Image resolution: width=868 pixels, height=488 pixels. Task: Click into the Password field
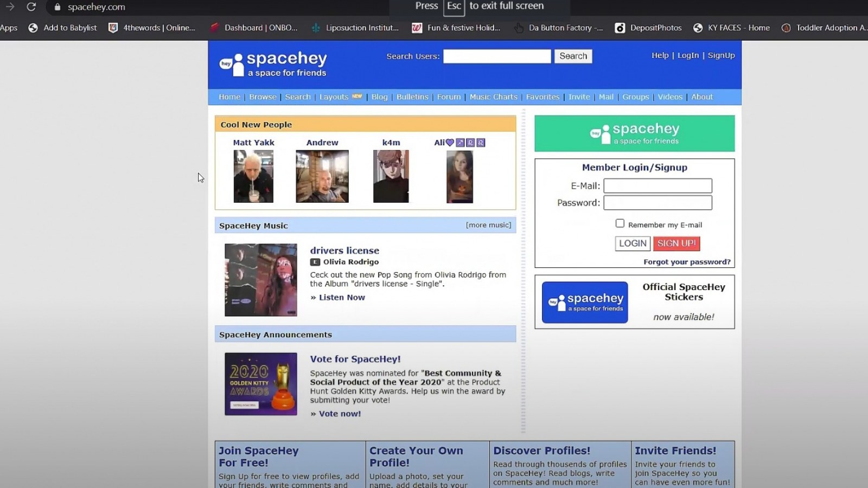tap(658, 203)
